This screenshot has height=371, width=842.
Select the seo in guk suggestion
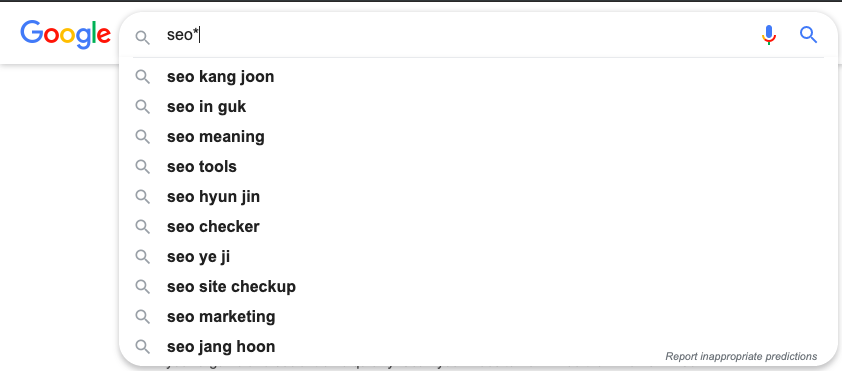coord(478,107)
